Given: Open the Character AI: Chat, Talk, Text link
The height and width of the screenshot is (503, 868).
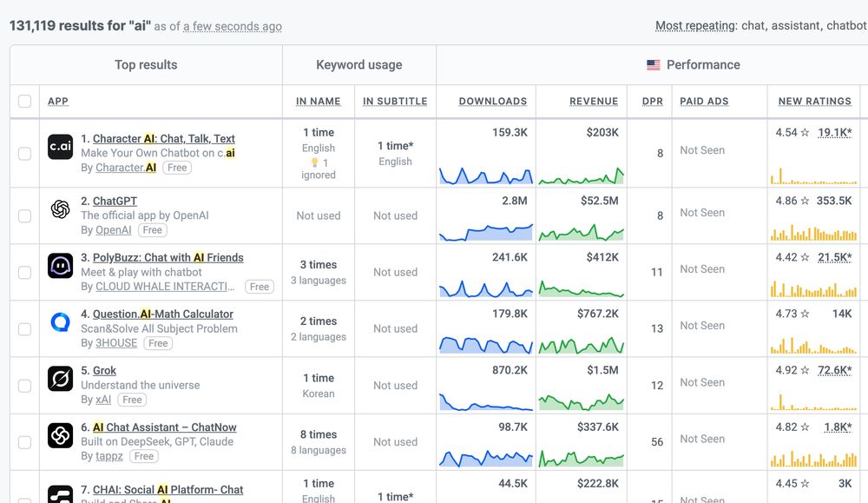Looking at the screenshot, I should [x=164, y=138].
